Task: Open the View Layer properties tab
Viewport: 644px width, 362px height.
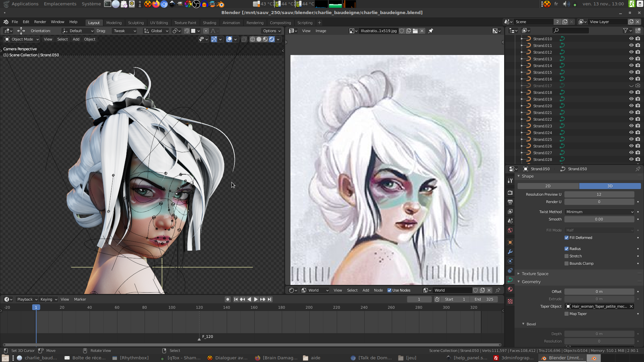Action: tap(510, 212)
